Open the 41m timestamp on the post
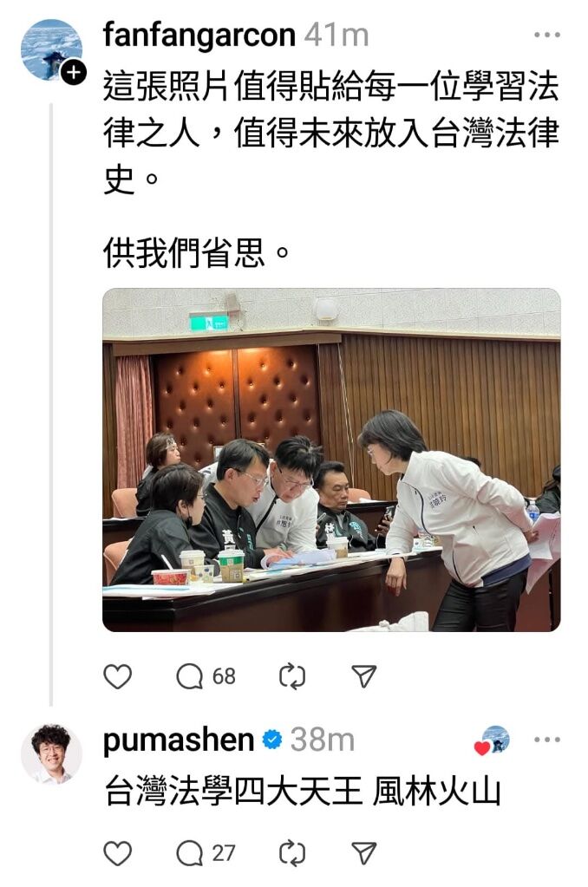Image resolution: width=588 pixels, height=887 pixels. (x=336, y=35)
